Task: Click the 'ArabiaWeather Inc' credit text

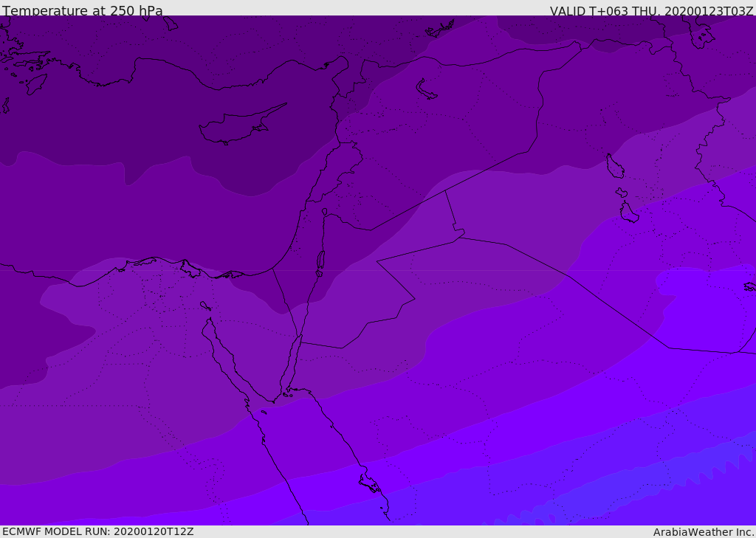Action: 704,532
